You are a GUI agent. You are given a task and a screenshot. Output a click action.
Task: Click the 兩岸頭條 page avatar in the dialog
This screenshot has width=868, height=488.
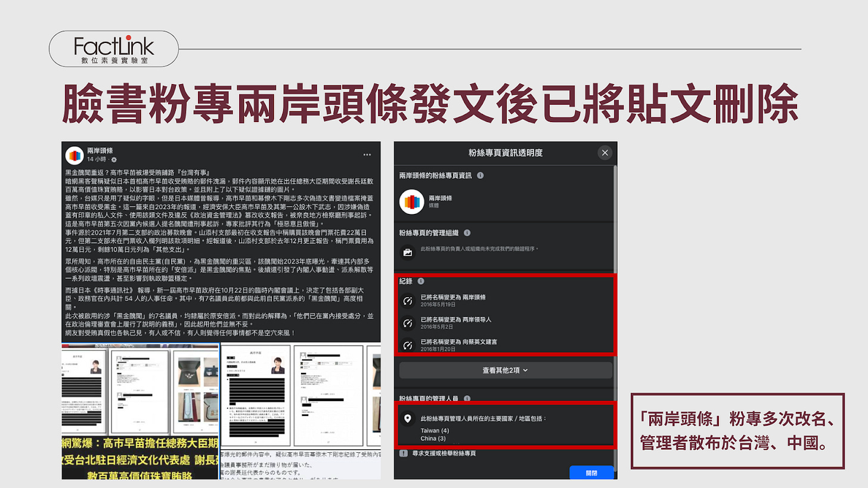(x=411, y=201)
